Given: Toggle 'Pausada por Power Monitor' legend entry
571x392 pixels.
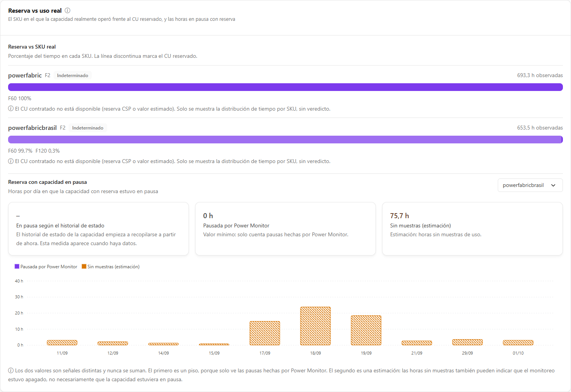Looking at the screenshot, I should pyautogui.click(x=46, y=267).
